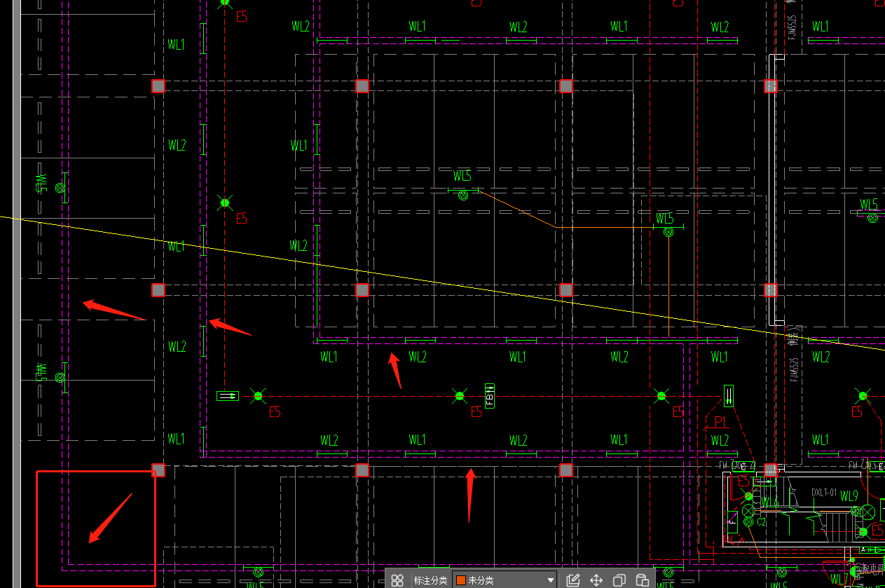The image size is (885, 588).
Task: Click the upward-pointing red arrow annotation
Action: coord(470,495)
